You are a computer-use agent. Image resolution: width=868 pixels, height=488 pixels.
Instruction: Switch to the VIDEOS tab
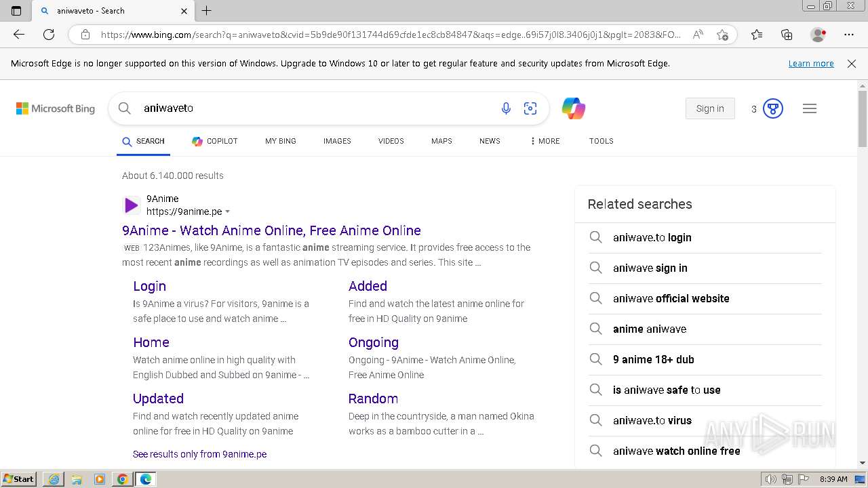[x=391, y=141]
